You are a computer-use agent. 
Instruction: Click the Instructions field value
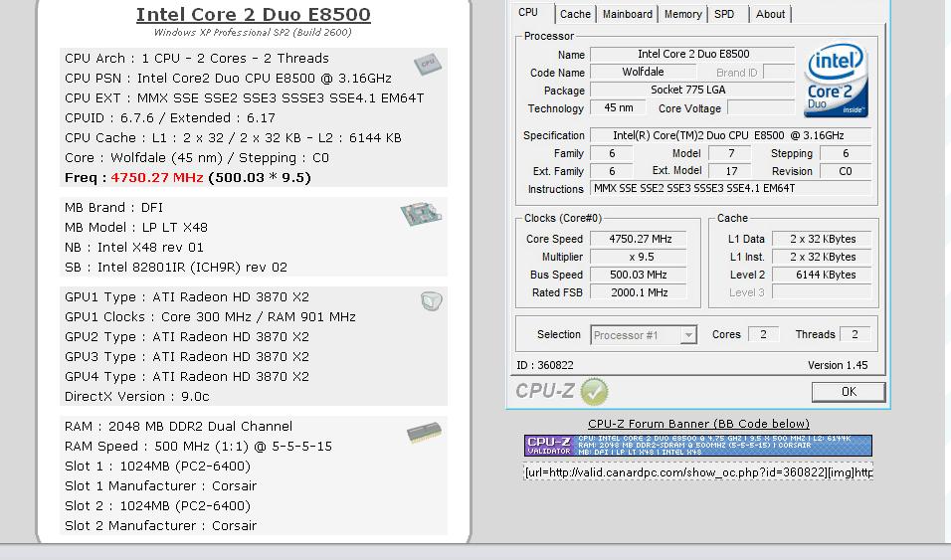point(731,188)
